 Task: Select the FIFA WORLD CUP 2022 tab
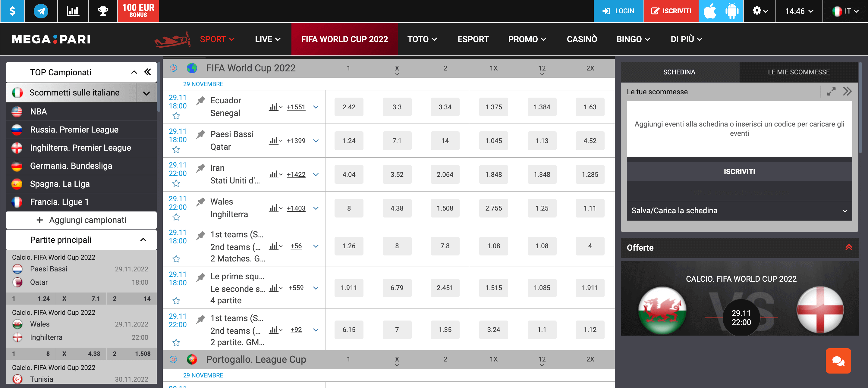(344, 39)
